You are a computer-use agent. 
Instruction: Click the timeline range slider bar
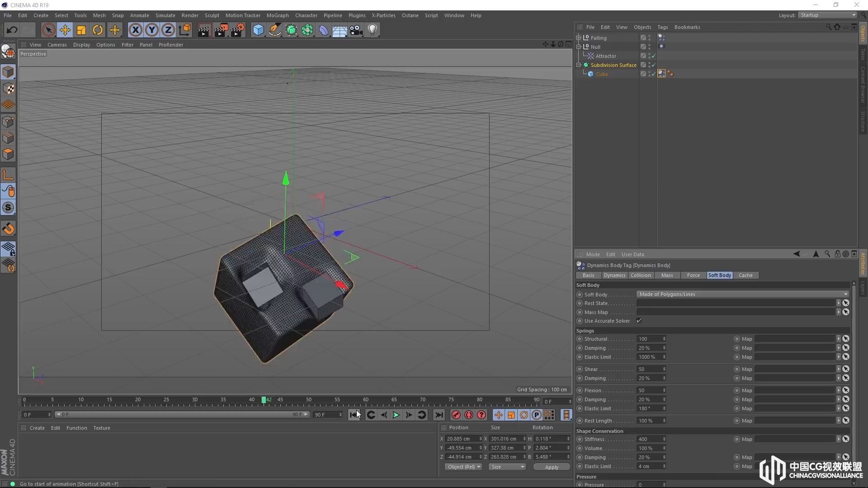point(183,414)
